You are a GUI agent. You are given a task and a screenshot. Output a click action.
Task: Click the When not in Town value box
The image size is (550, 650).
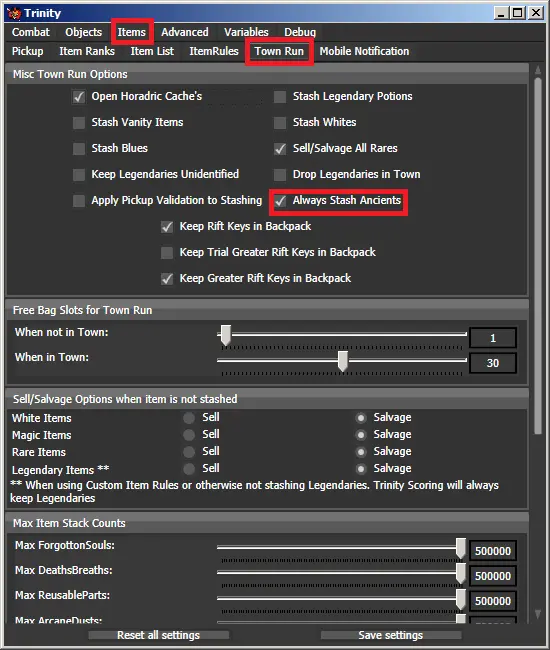493,338
